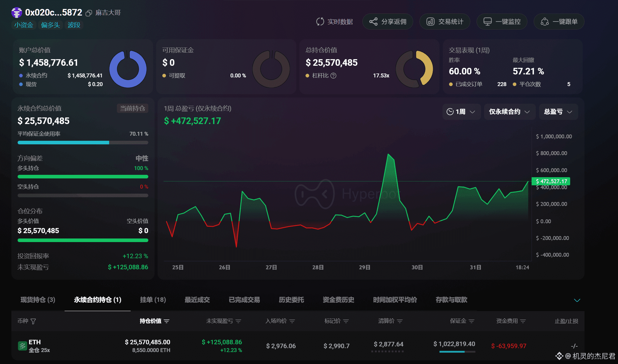Image resolution: width=618 pixels, height=364 pixels.
Task: Open the 1周 time range dropdown
Action: 461,112
